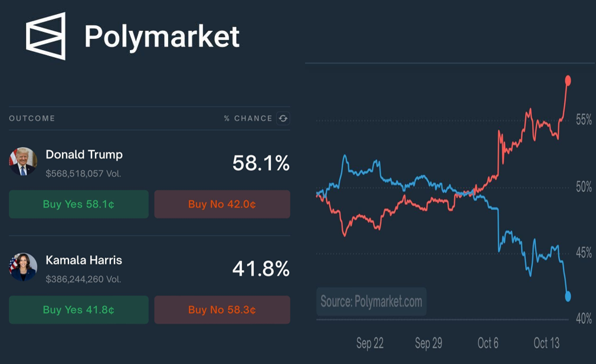This screenshot has height=364, width=596.
Task: Click the refresh icon beside % CHANCE
Action: tap(283, 119)
